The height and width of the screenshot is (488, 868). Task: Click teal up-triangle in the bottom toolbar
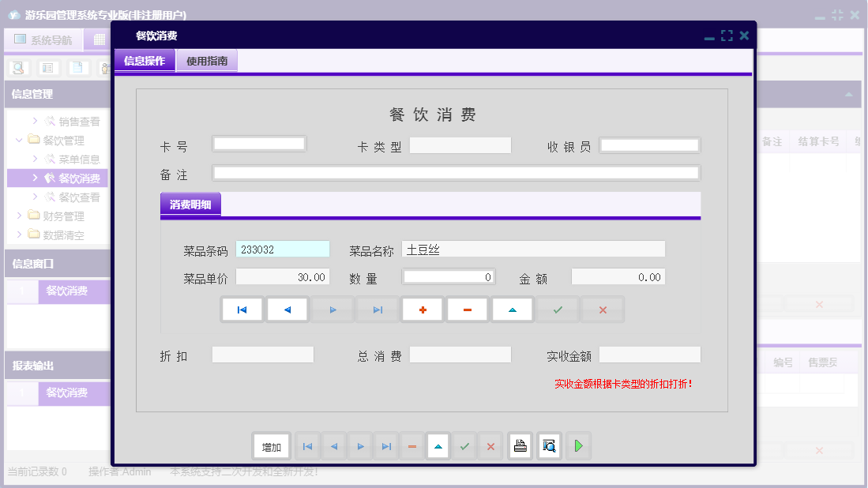pyautogui.click(x=438, y=447)
